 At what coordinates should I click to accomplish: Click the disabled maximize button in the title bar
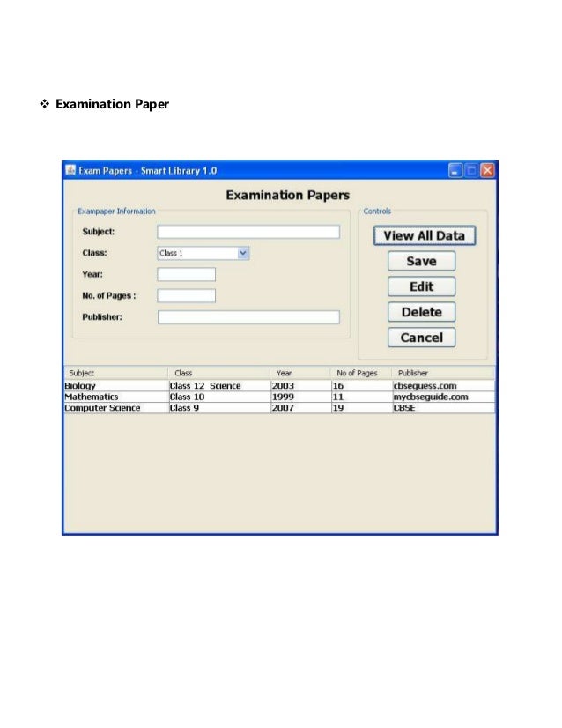click(471, 171)
